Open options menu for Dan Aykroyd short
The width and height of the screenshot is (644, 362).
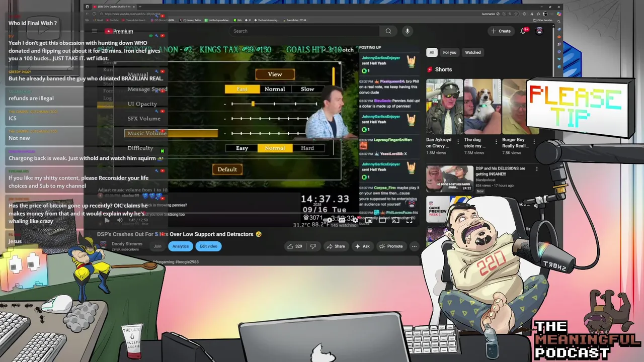click(x=458, y=142)
